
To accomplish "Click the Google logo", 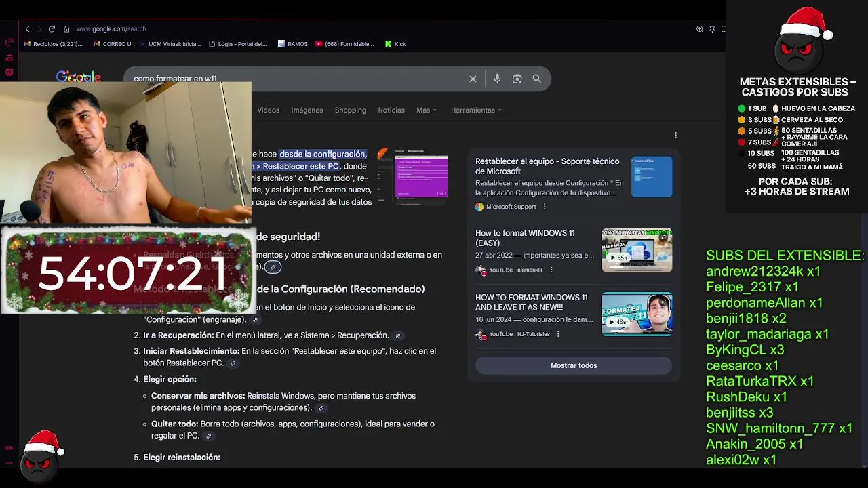I will (x=79, y=77).
